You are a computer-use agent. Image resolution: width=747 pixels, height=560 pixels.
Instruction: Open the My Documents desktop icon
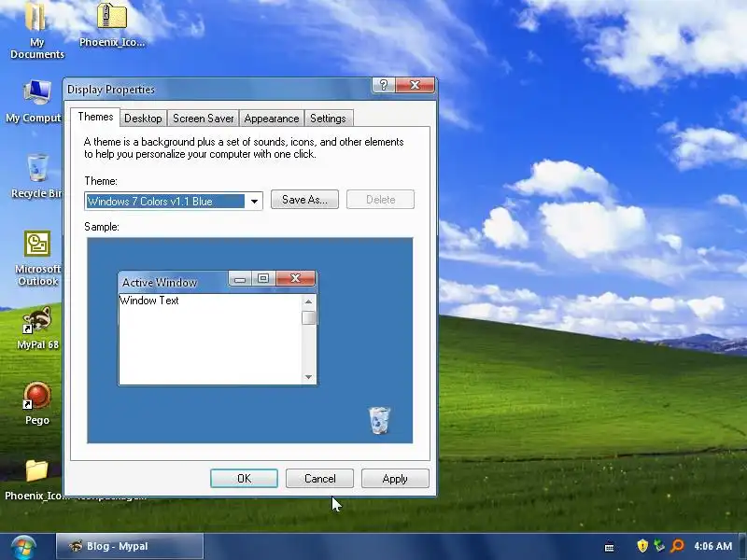(x=36, y=30)
